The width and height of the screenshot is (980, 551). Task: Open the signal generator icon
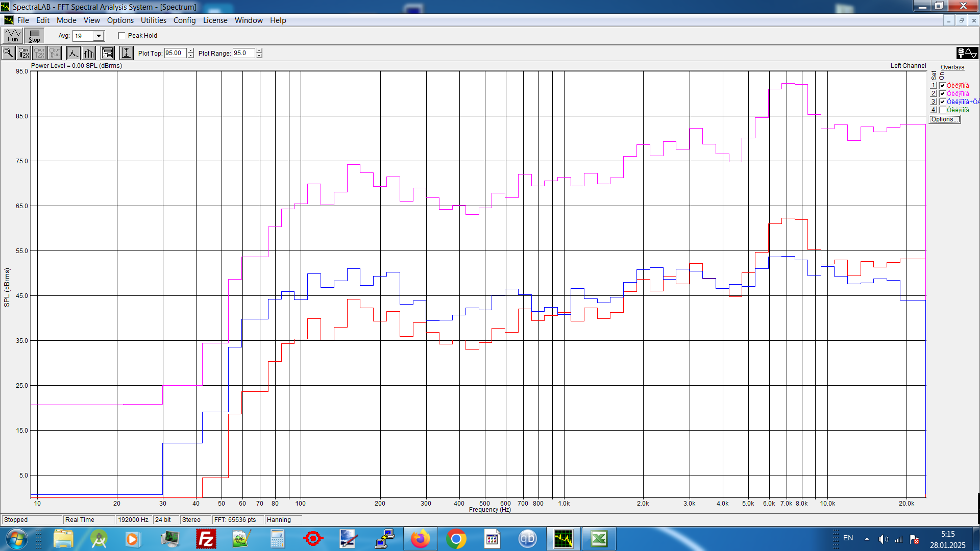(x=967, y=53)
